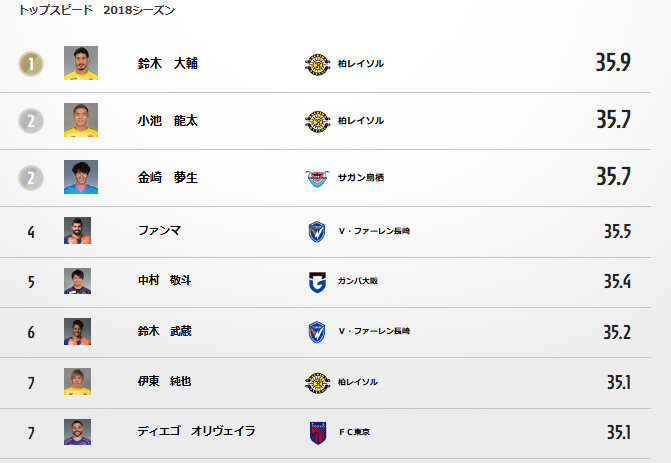
Task: Select ファンマ's player thumbnail
Action: click(78, 231)
